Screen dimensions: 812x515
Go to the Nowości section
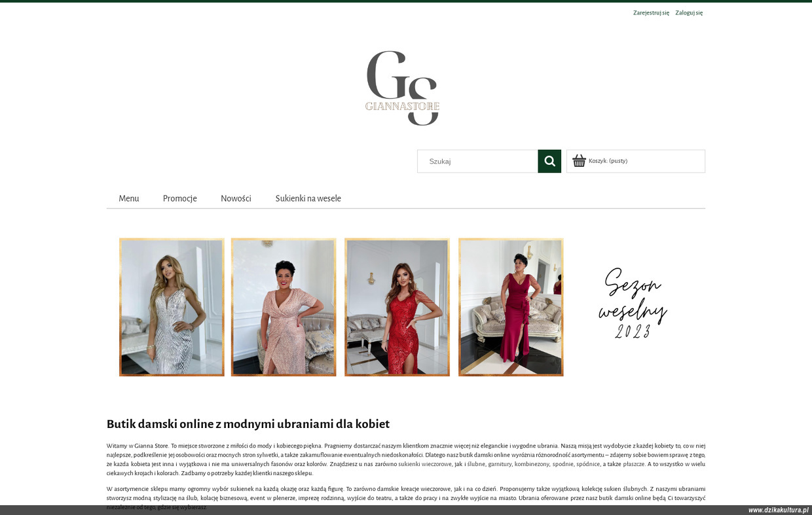tap(236, 198)
